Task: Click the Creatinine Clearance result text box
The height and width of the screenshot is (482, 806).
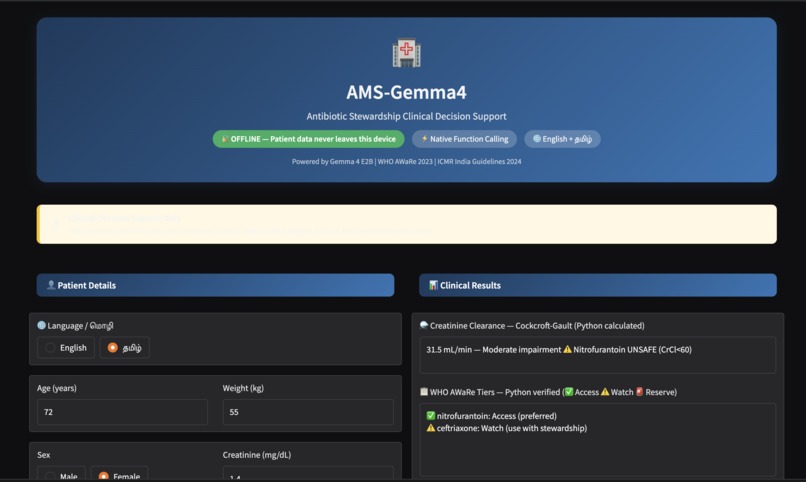Action: click(x=598, y=355)
